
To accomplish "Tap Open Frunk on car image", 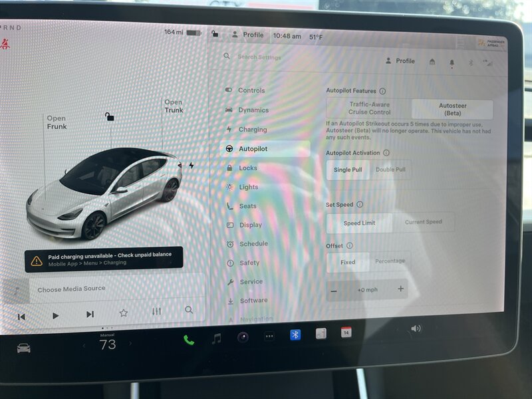I will coord(57,122).
